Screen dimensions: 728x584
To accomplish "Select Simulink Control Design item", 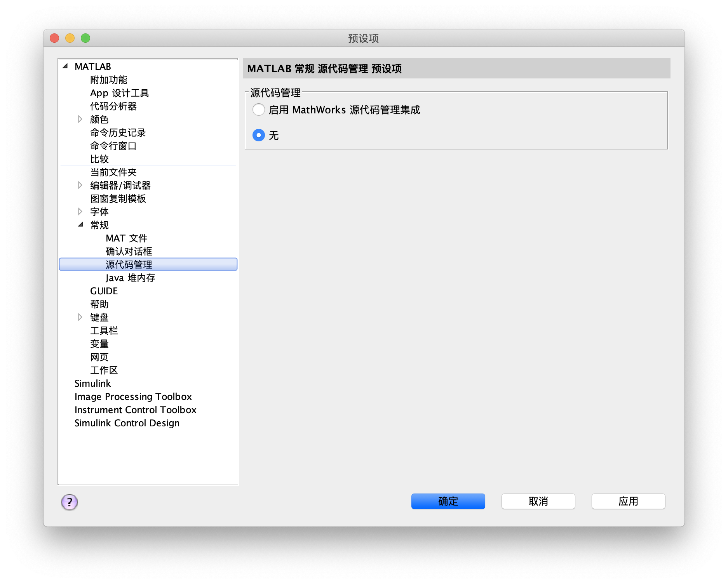I will (x=127, y=423).
